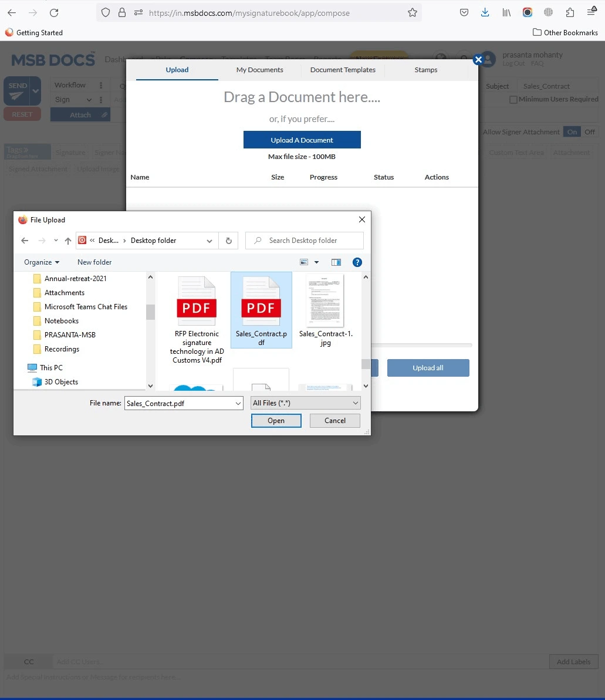This screenshot has width=605, height=700.
Task: Expand the Organize menu
Action: click(42, 262)
